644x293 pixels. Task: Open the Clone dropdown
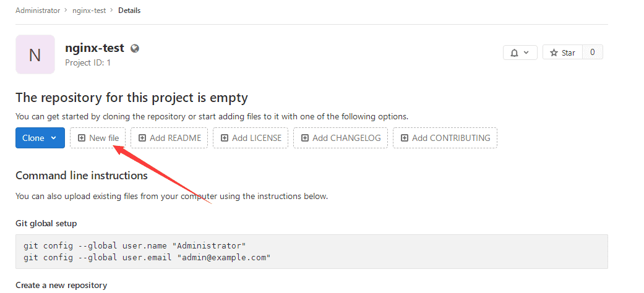40,138
